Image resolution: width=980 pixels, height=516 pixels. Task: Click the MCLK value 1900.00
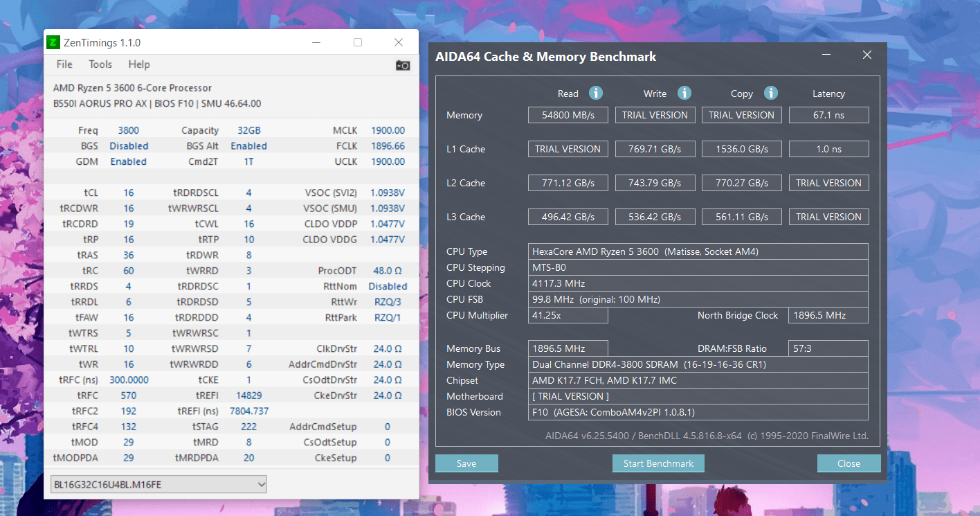[388, 130]
